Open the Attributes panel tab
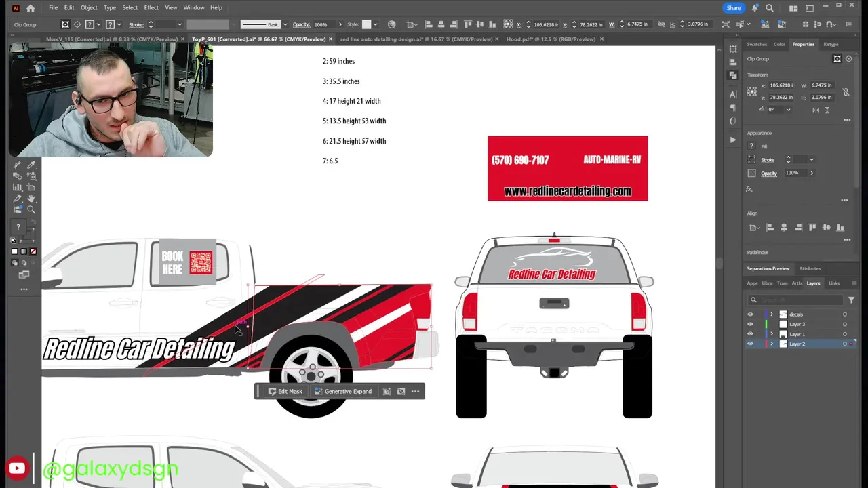The image size is (868, 488). pos(810,268)
